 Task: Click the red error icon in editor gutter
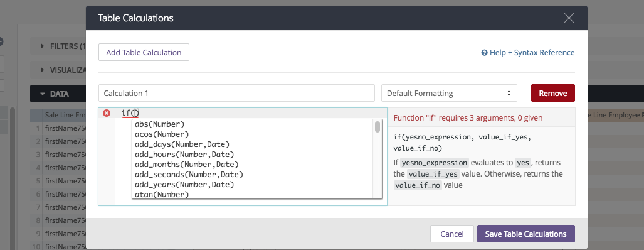point(107,113)
